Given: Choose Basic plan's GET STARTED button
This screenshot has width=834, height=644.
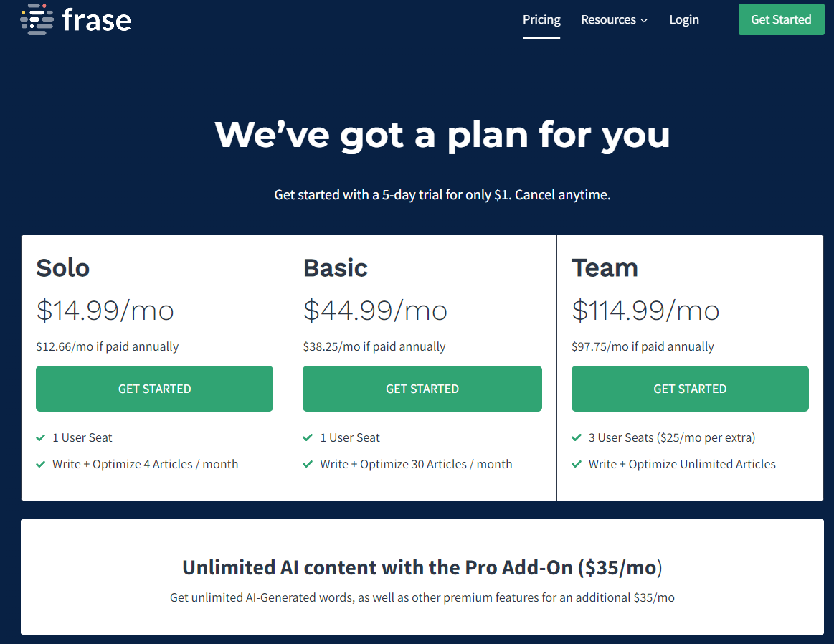Looking at the screenshot, I should point(422,389).
